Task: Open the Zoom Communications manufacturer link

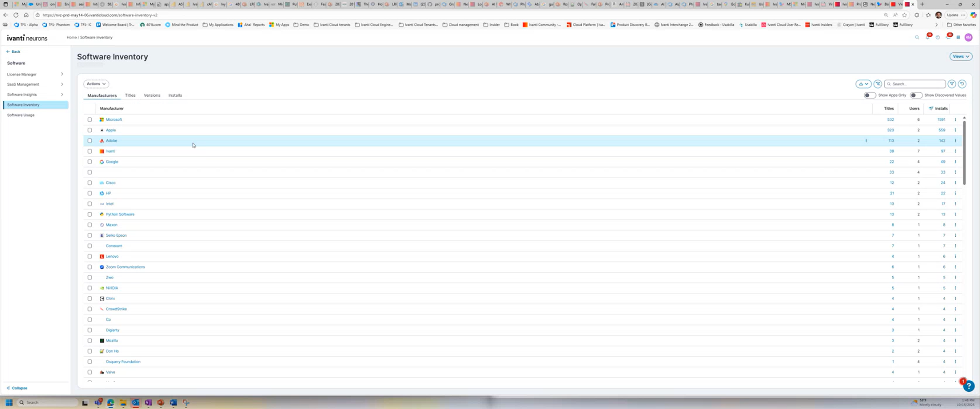Action: [125, 267]
